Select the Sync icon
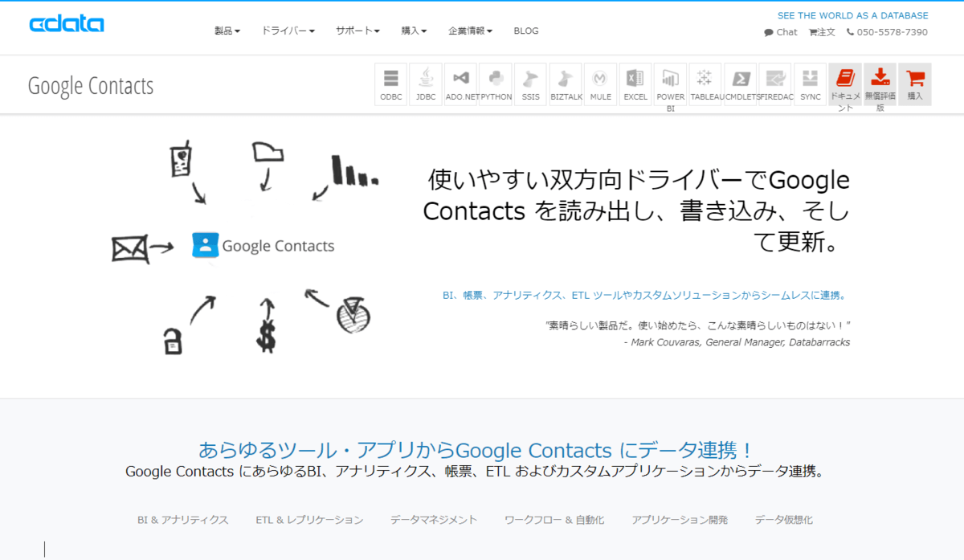The image size is (964, 560). (x=811, y=84)
